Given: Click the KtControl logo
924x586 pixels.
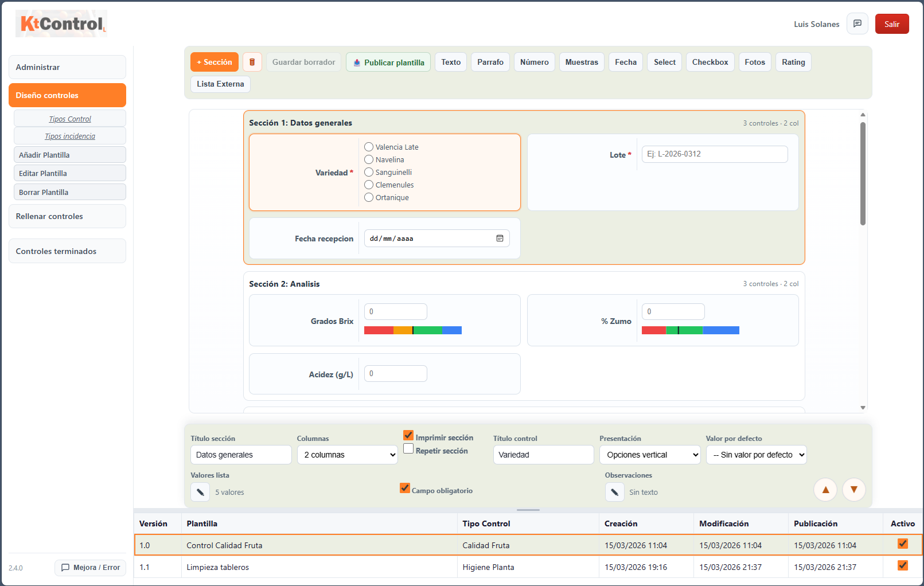Looking at the screenshot, I should [x=61, y=24].
